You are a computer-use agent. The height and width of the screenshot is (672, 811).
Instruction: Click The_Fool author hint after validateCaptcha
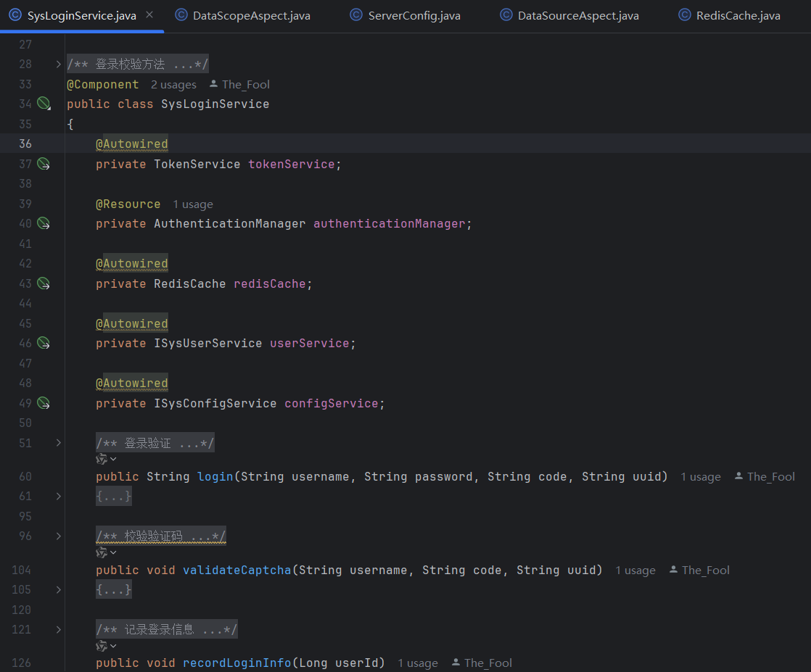[x=700, y=571]
